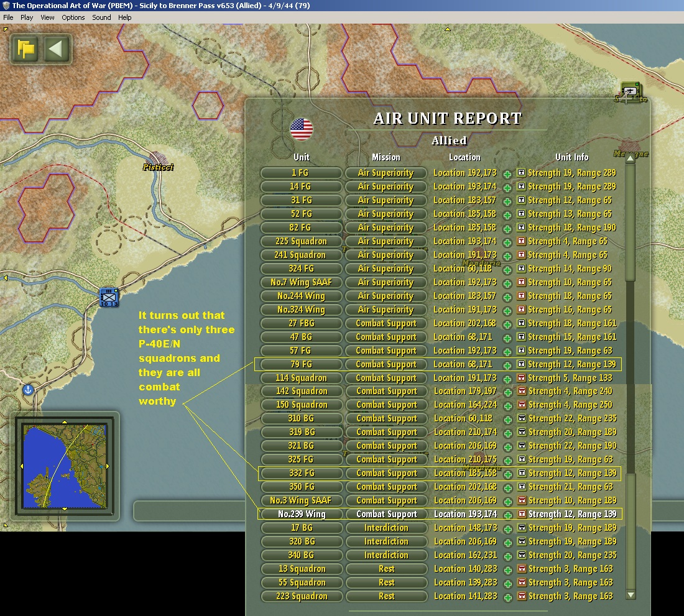The height and width of the screenshot is (616, 684).
Task: Click the green plus icon for No.239 Wing
Action: [508, 515]
